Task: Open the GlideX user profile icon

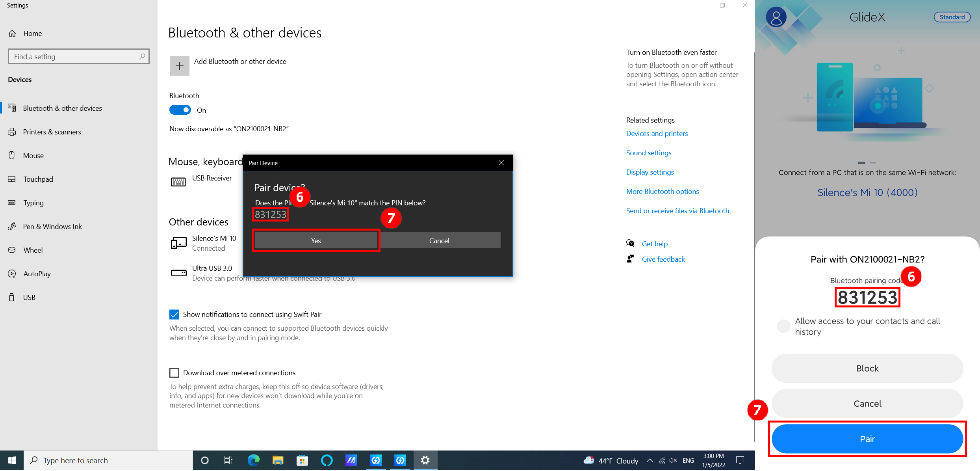Action: pyautogui.click(x=776, y=17)
